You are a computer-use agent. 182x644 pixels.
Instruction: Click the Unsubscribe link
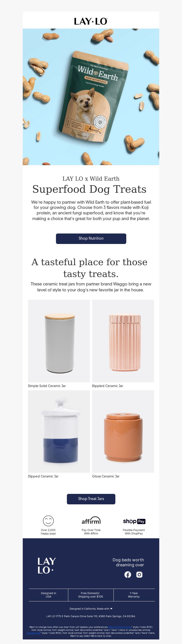(x=33, y=633)
